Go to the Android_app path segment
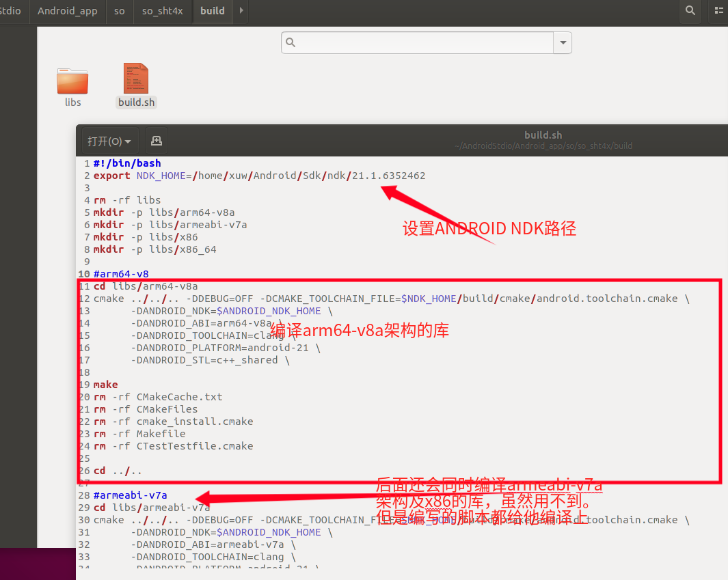 click(67, 11)
